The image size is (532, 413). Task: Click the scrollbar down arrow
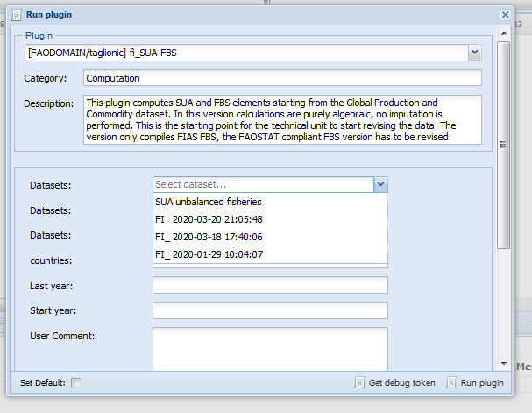(504, 363)
